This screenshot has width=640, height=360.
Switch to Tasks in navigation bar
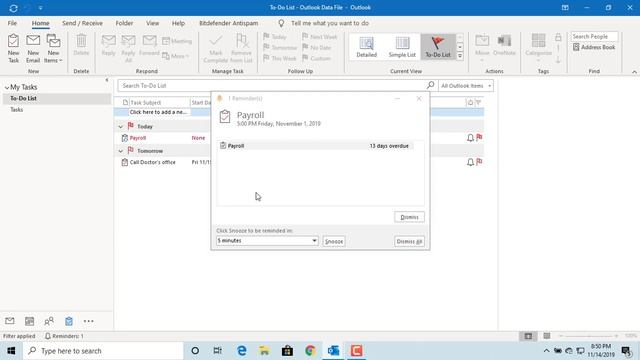coord(69,321)
